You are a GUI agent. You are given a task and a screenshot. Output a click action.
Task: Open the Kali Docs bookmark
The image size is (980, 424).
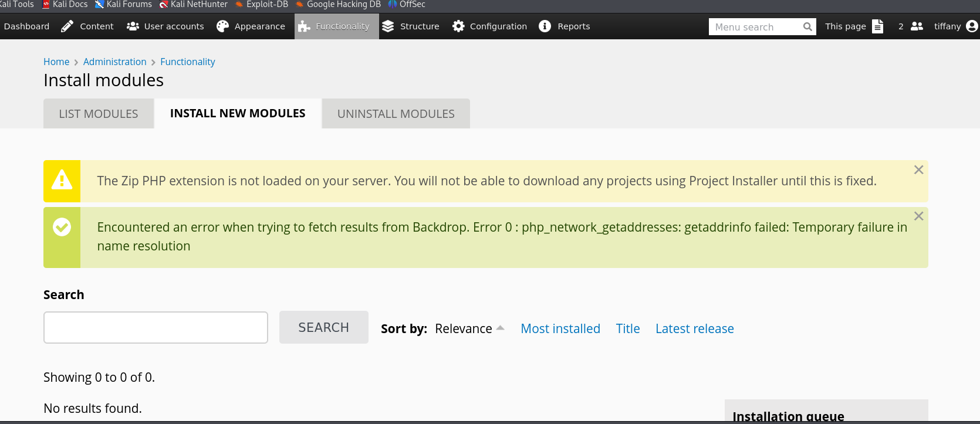tap(65, 5)
